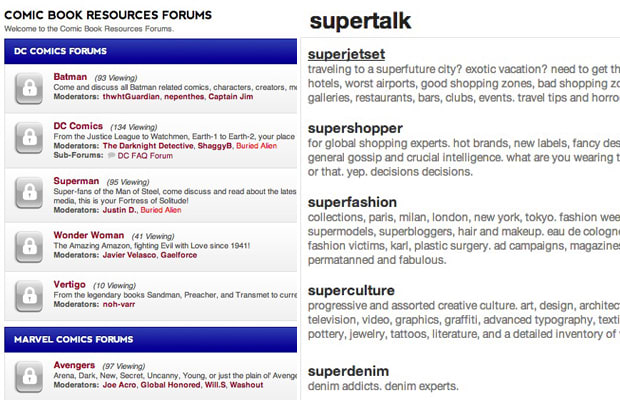Click the lock icon beside Vertigo forum
Viewport: 620px width, 400px height.
coord(29,296)
